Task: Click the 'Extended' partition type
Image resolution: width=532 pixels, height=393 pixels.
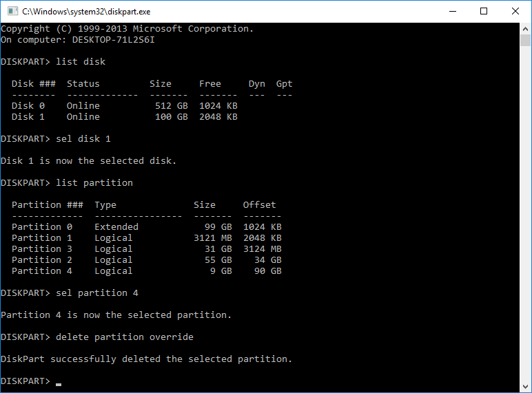Action: (x=116, y=226)
